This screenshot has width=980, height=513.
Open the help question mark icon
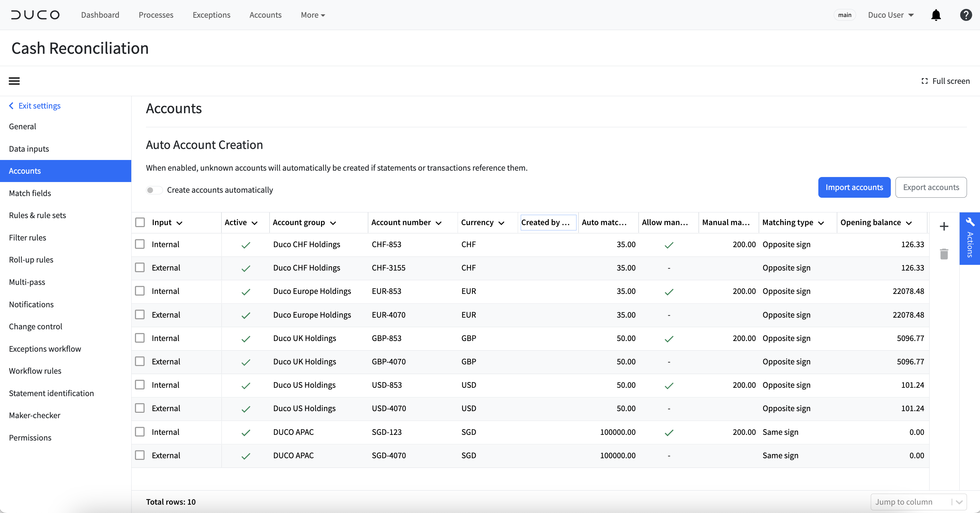[966, 15]
